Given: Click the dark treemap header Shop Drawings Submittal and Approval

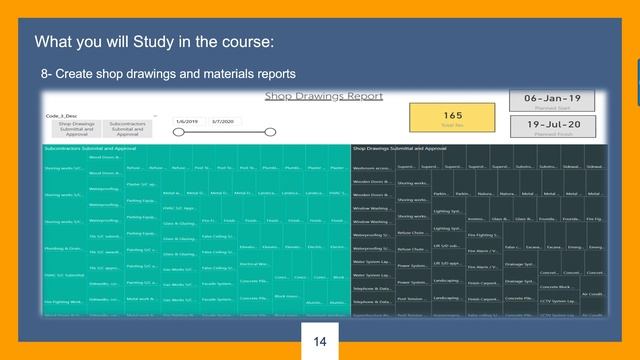Looking at the screenshot, I should click(400, 149).
